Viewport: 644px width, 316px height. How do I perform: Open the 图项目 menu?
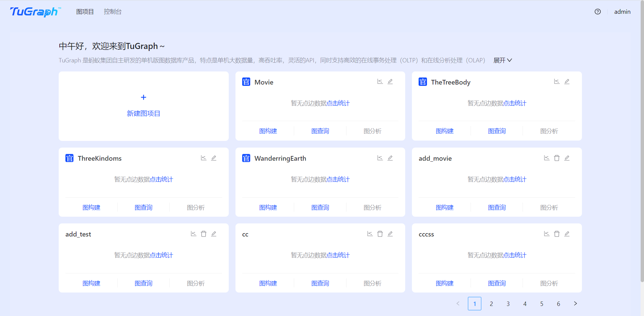click(85, 12)
